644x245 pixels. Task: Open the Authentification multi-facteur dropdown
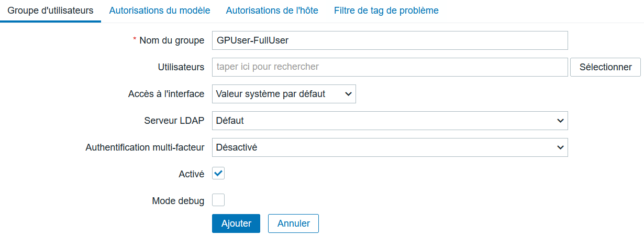[x=390, y=147]
